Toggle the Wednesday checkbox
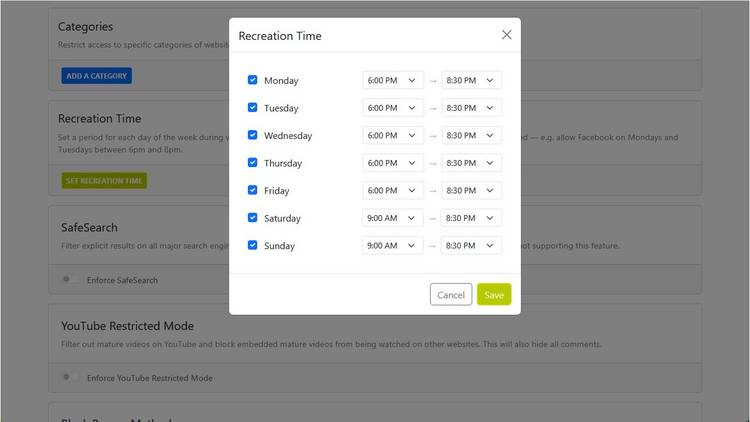The image size is (750, 422). (x=253, y=135)
